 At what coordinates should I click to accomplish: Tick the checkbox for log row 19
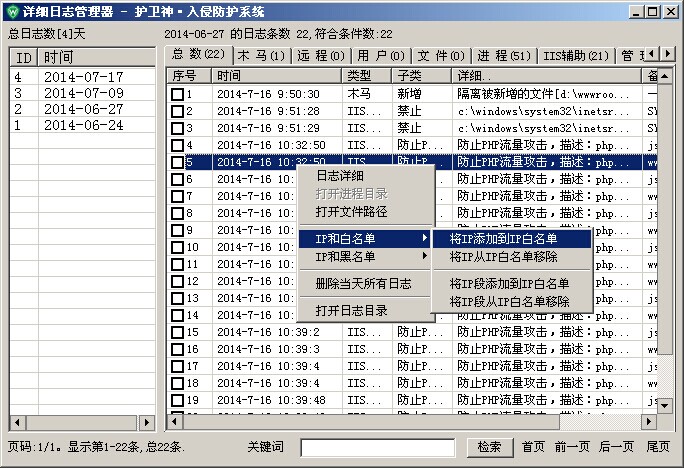pos(177,400)
